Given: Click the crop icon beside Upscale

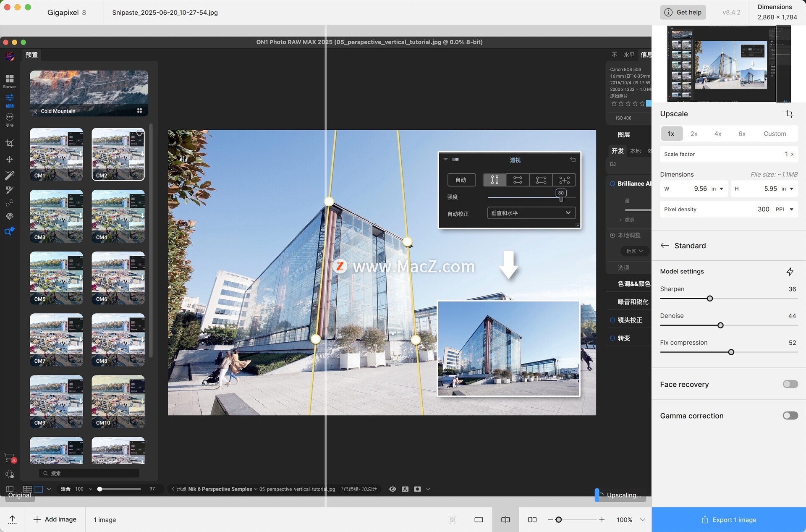Looking at the screenshot, I should click(x=789, y=114).
